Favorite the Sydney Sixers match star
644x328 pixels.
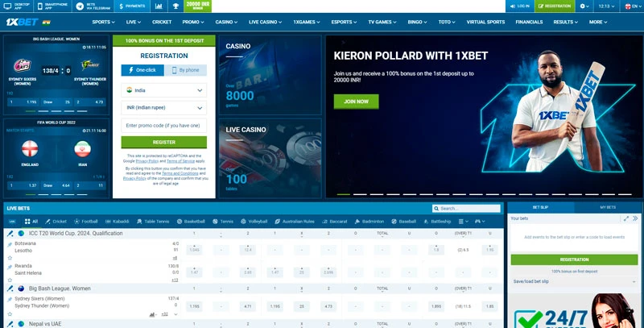[10, 314]
